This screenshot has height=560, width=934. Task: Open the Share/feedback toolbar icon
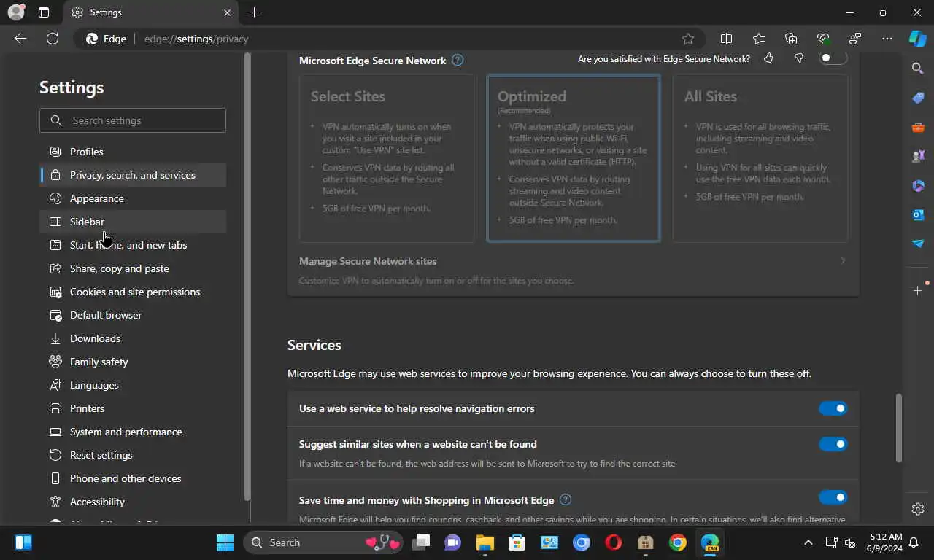click(x=855, y=39)
